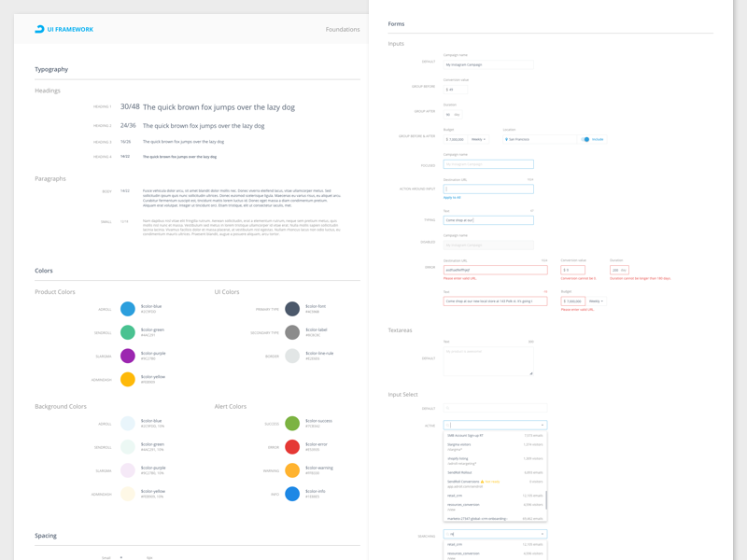This screenshot has height=560, width=747.
Task: Click the default Campaign name input field
Action: click(x=487, y=65)
